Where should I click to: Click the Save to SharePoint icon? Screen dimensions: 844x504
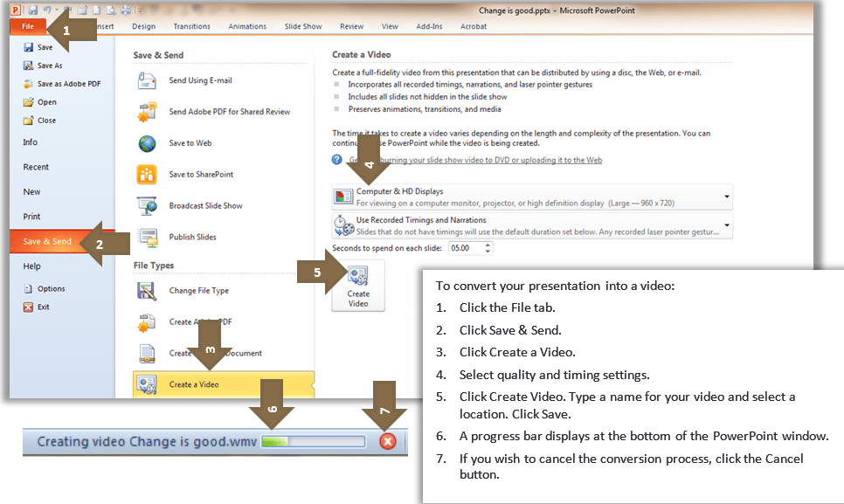point(147,175)
